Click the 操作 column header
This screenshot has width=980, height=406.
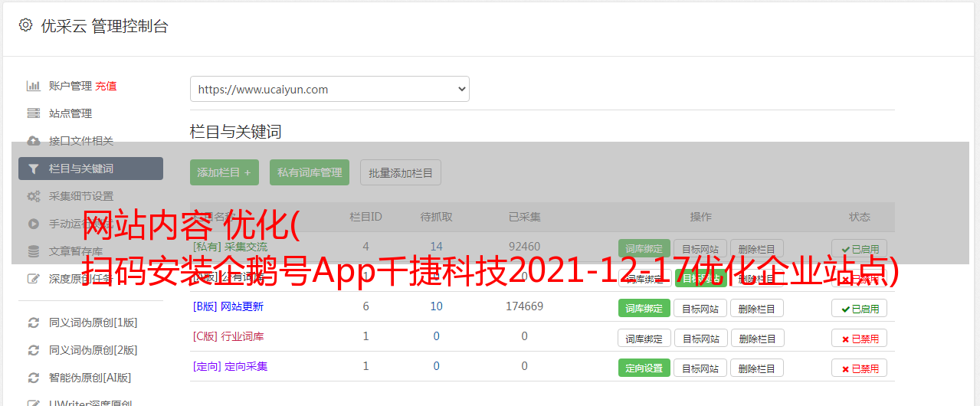701,217
